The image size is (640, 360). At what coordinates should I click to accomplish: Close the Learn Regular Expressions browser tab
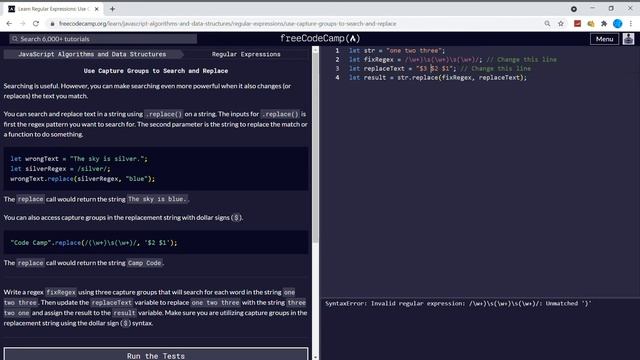(x=97, y=9)
